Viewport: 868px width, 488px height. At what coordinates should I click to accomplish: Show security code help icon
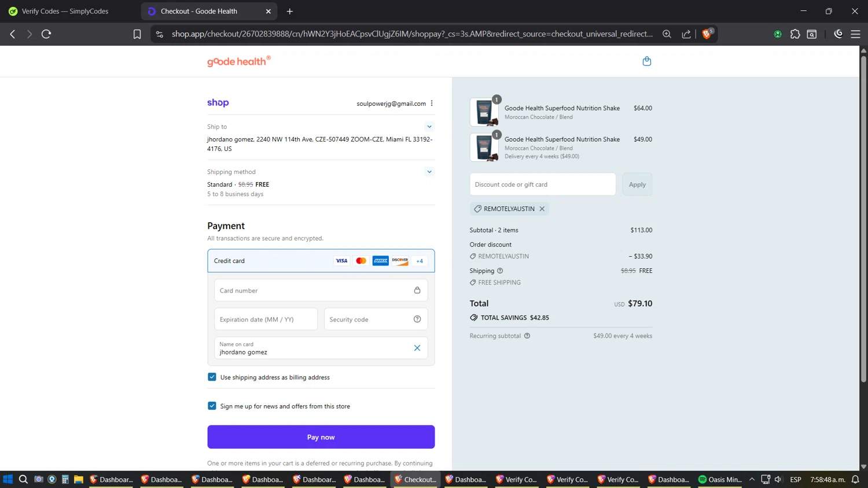coord(417,319)
